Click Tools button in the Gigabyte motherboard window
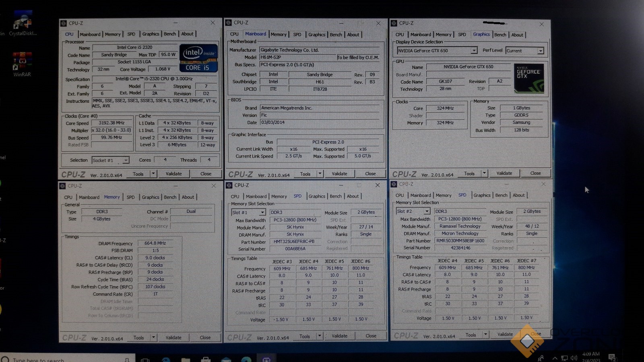 (305, 174)
